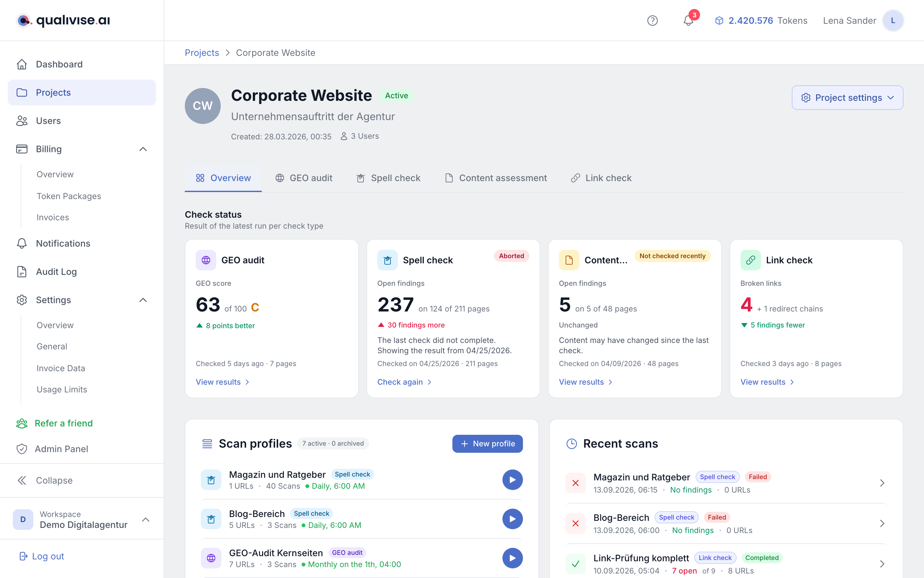Open Blog-Bereich recent scan chevron
The height and width of the screenshot is (578, 924).
pos(882,523)
